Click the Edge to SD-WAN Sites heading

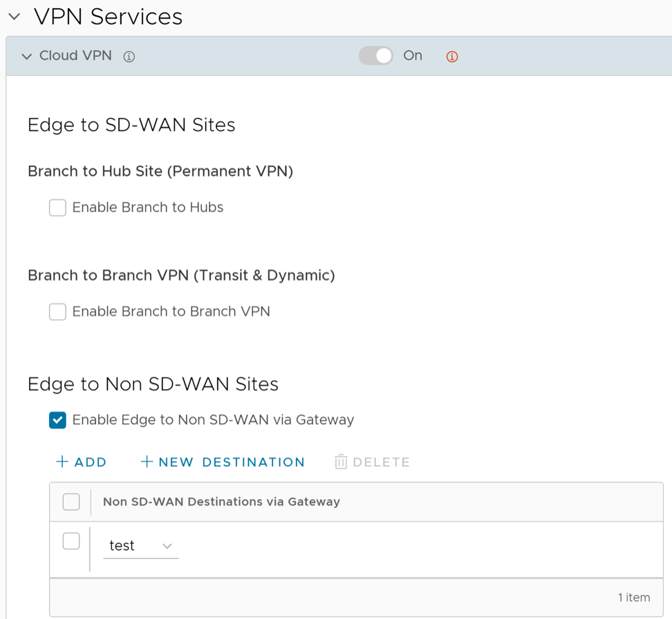[131, 125]
